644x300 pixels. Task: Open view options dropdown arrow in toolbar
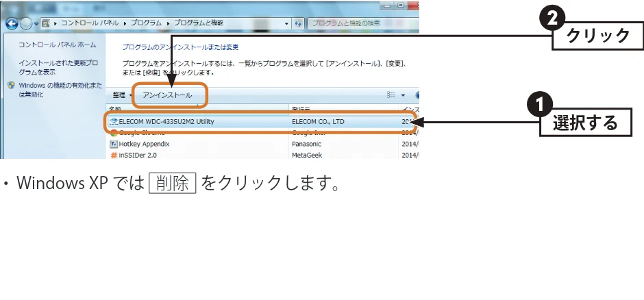tap(403, 96)
